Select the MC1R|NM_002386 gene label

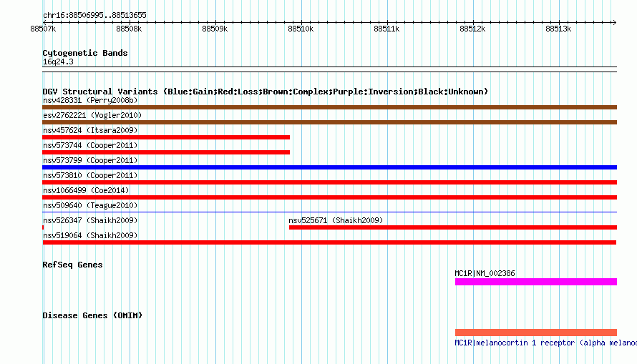[x=485, y=273]
